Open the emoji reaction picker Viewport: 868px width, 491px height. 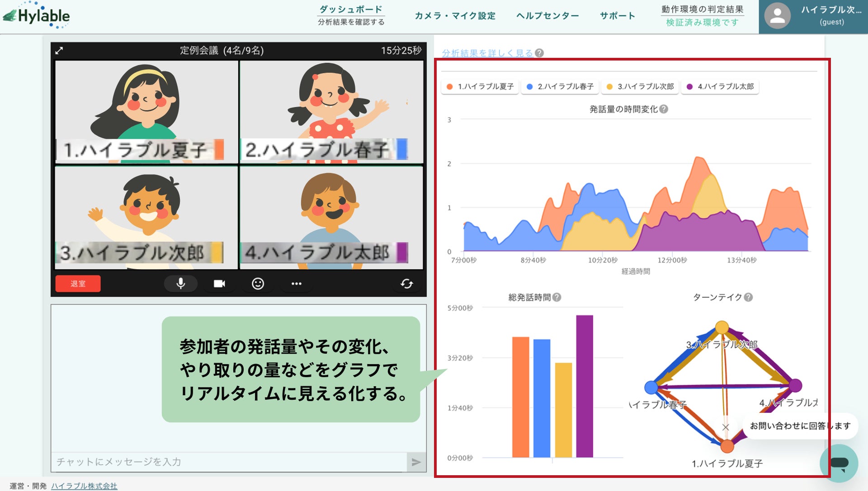coord(258,284)
